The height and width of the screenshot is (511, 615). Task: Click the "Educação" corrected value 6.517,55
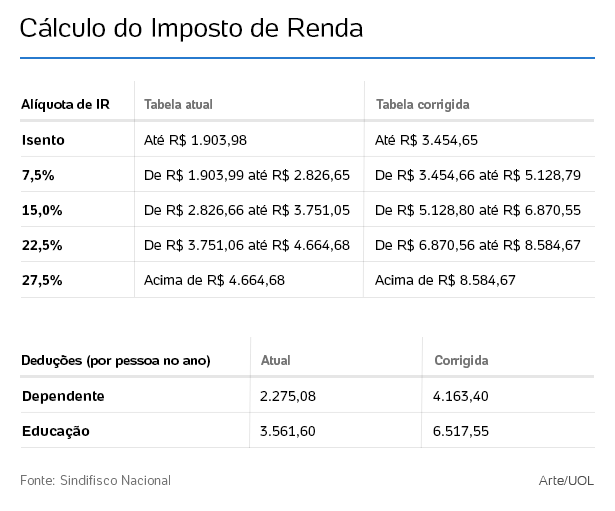[x=461, y=431]
